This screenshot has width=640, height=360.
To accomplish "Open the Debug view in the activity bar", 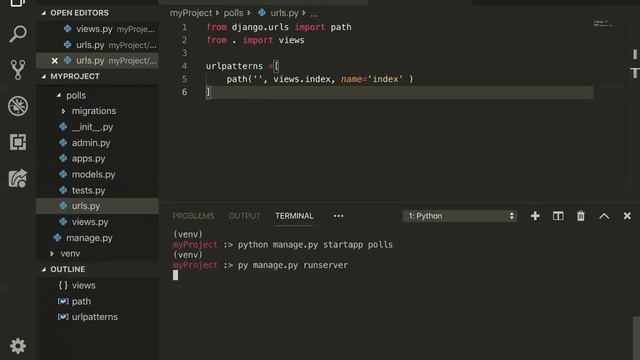I will tap(18, 106).
